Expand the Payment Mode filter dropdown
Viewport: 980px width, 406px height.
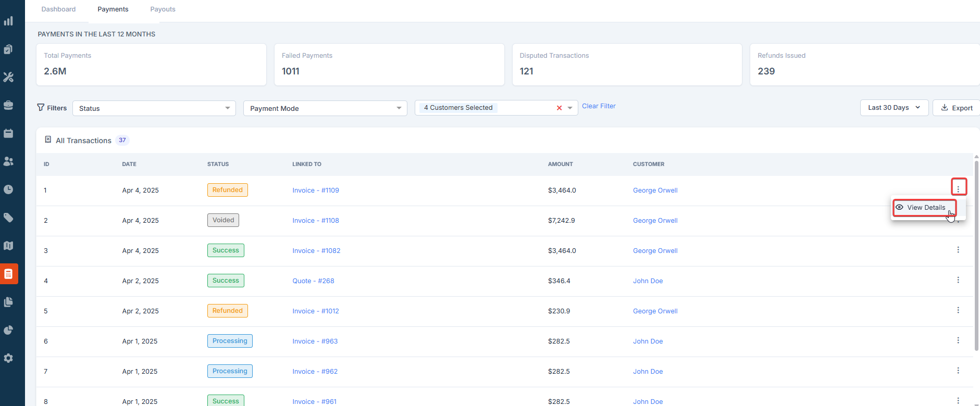click(325, 108)
